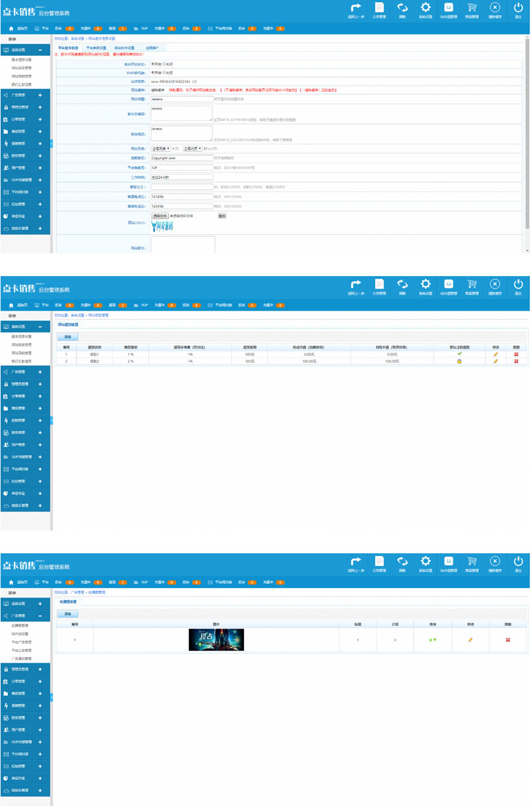
Task: Click the carousel banner image thumbnail
Action: [x=216, y=640]
